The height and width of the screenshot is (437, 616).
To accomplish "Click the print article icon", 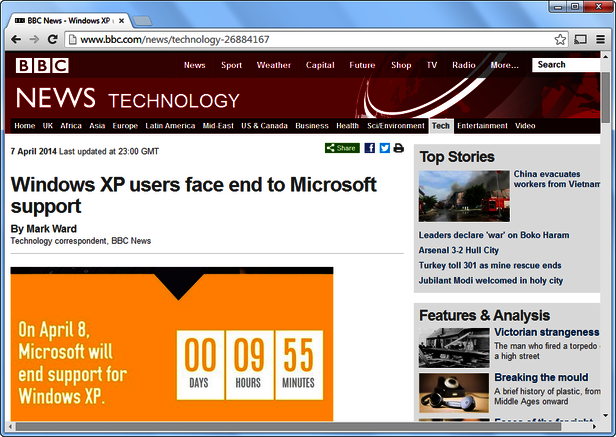I will (398, 148).
